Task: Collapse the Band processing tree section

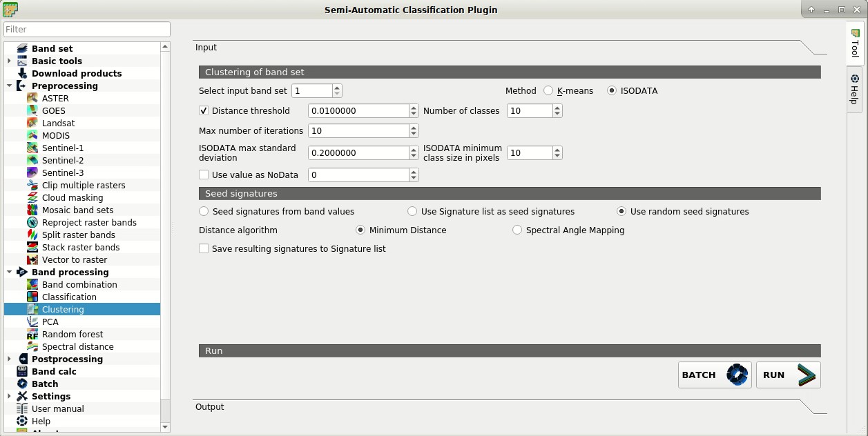Action: tap(10, 272)
